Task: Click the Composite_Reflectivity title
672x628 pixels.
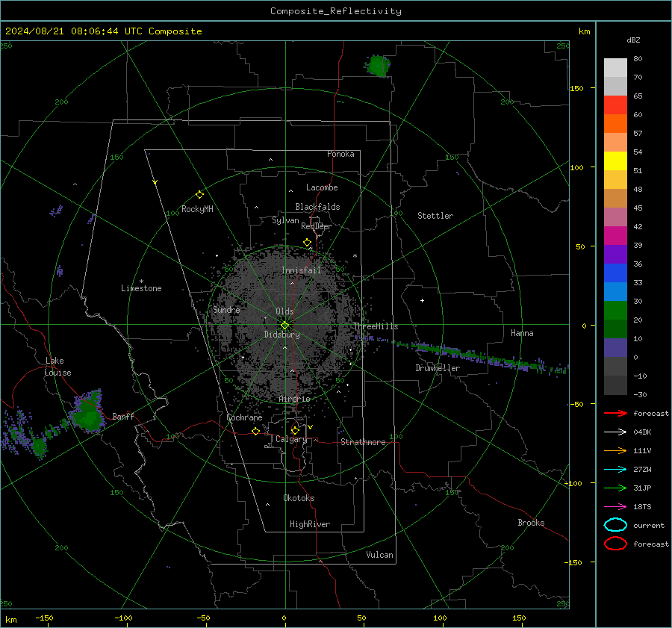Action: pos(336,11)
